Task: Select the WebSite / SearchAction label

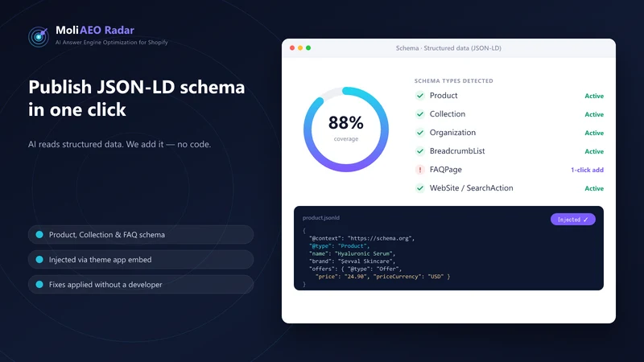Action: point(471,188)
